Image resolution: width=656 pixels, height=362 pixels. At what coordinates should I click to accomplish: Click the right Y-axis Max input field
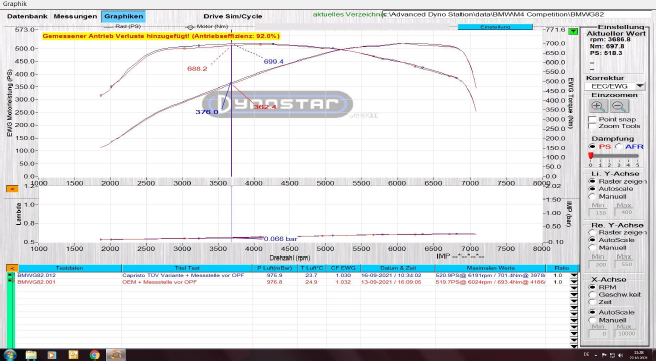[x=623, y=264]
